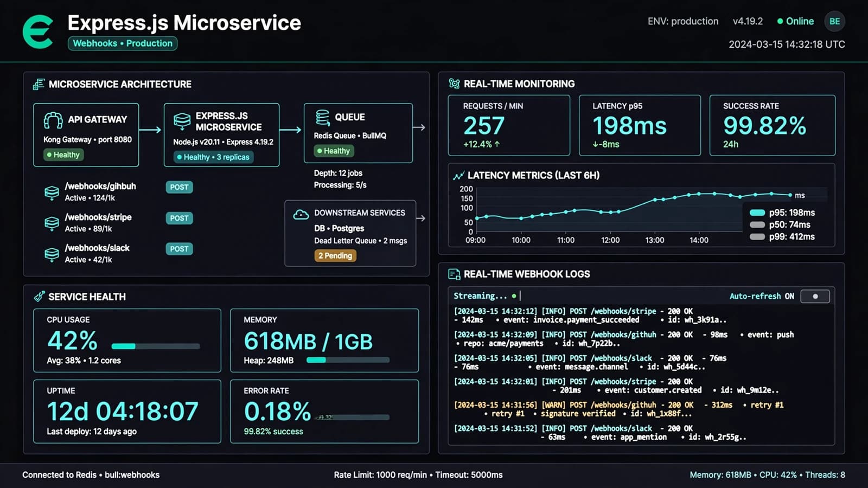Click the Uptime 12d 04:18:07 value
868x488 pixels.
pos(123,412)
